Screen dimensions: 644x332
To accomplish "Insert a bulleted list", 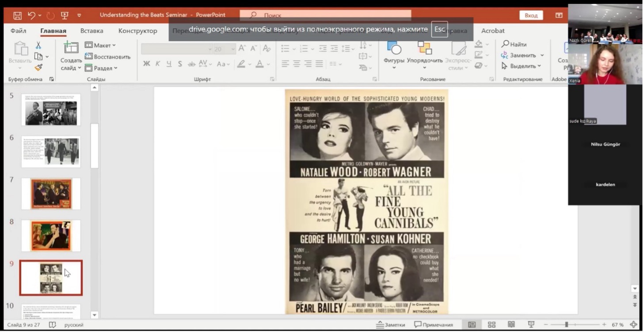I will click(x=285, y=49).
